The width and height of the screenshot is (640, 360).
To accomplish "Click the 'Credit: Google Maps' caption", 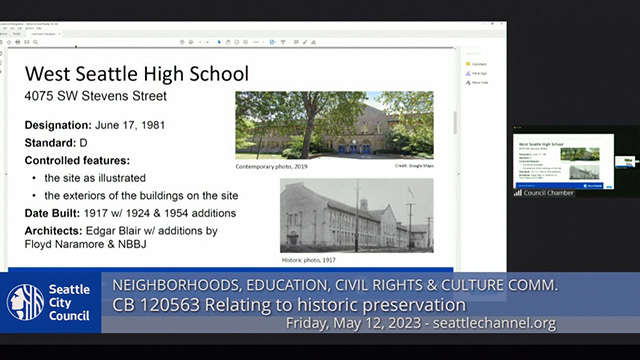I will (414, 166).
